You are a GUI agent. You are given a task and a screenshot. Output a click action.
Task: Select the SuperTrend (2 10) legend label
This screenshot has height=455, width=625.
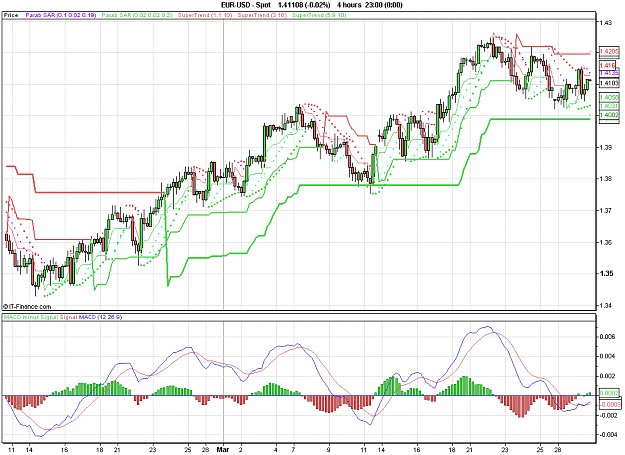(262, 15)
